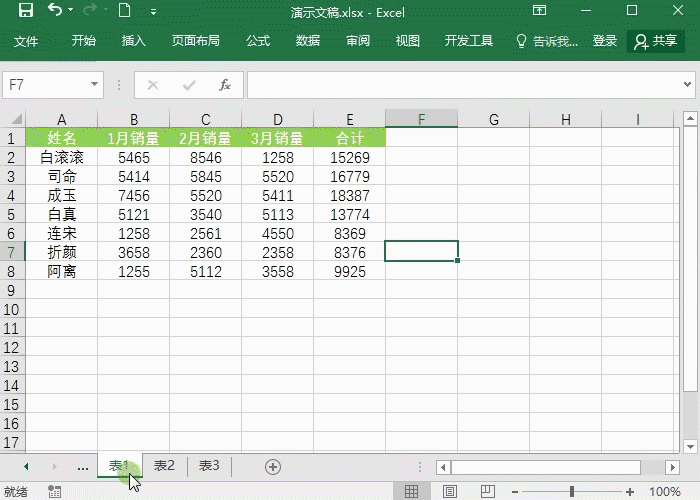The width and height of the screenshot is (700, 500).
Task: Click the Insert Function fx icon
Action: click(x=225, y=85)
